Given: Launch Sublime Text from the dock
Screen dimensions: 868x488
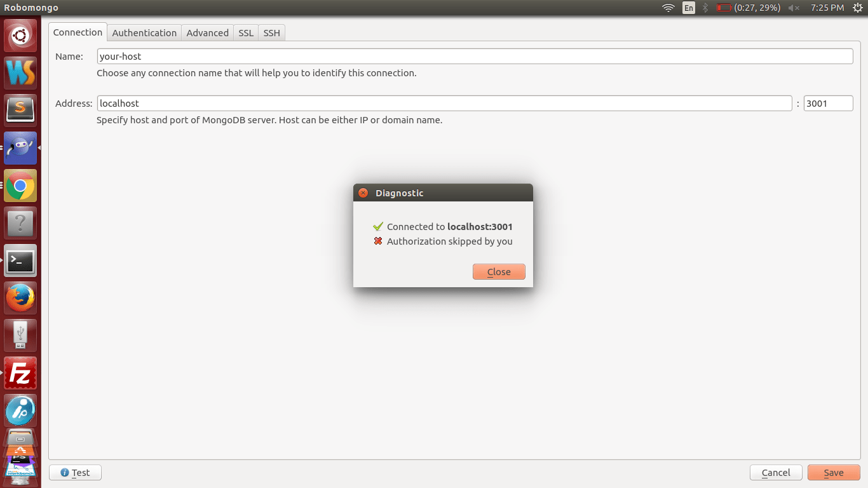Looking at the screenshot, I should (20, 110).
